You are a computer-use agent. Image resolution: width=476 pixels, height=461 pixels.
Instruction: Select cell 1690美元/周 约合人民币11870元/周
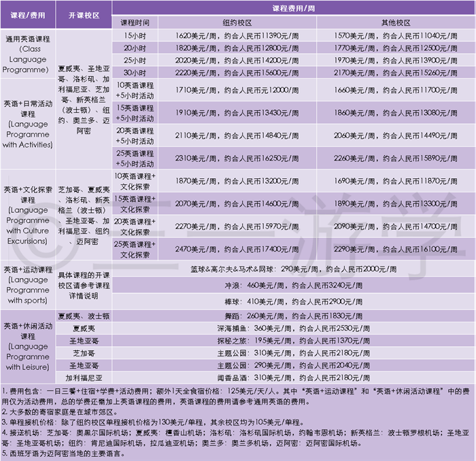pos(396,181)
